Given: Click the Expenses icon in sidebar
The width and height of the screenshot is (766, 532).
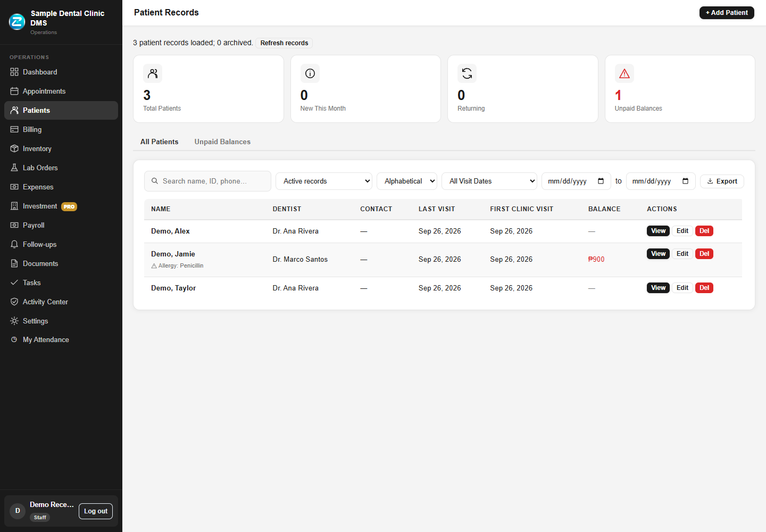Looking at the screenshot, I should pyautogui.click(x=14, y=187).
